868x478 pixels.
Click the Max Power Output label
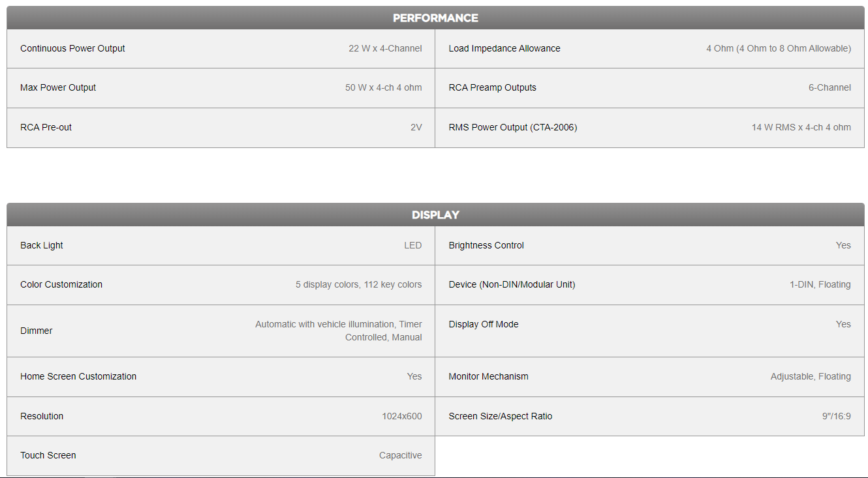pyautogui.click(x=58, y=88)
